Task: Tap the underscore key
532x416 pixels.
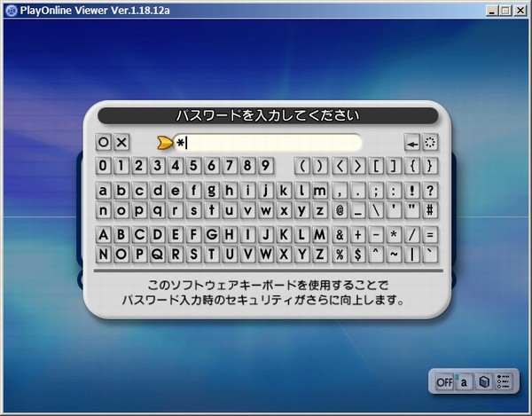Action: click(357, 210)
